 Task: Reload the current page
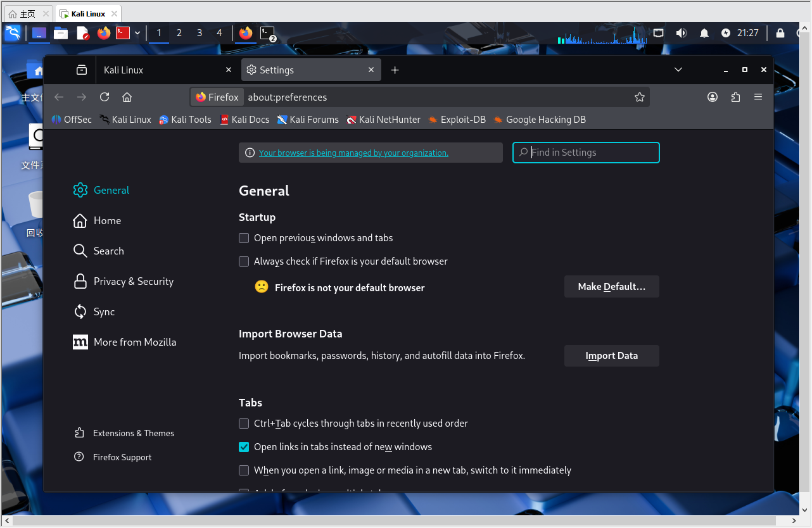coord(105,97)
